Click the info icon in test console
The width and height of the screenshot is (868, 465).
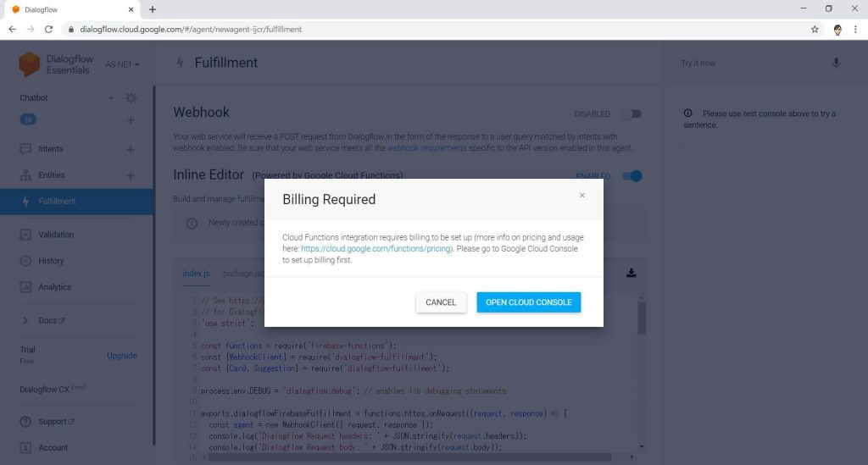coord(687,113)
